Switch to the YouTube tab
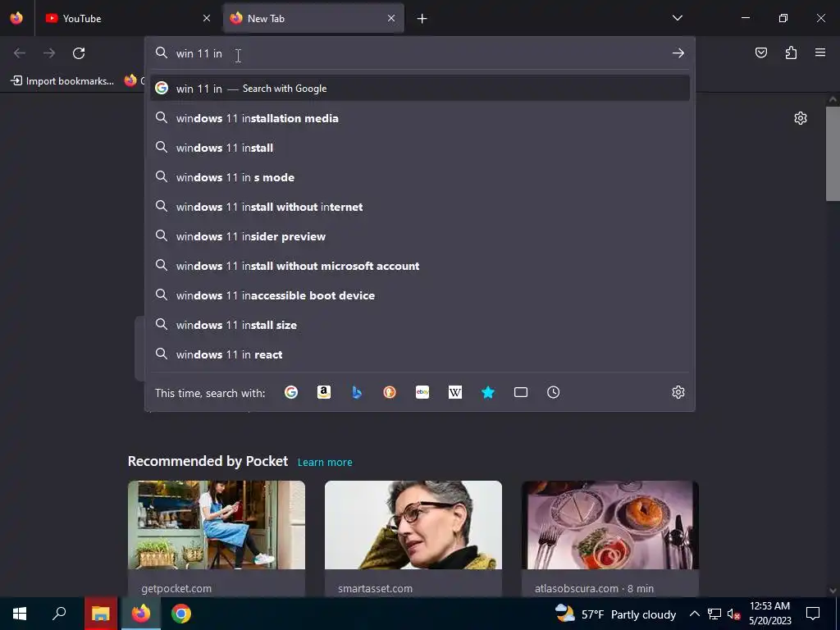Viewport: 840px width, 630px height. [x=129, y=18]
